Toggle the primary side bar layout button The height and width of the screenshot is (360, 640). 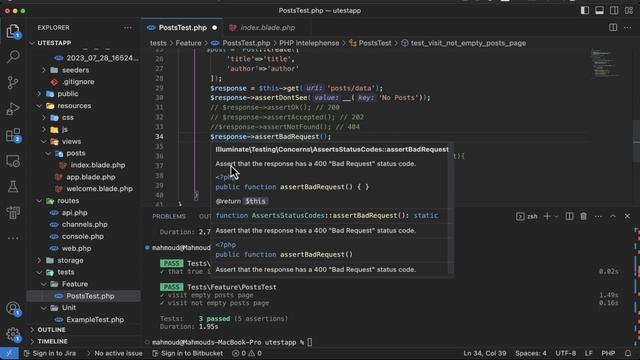[584, 11]
